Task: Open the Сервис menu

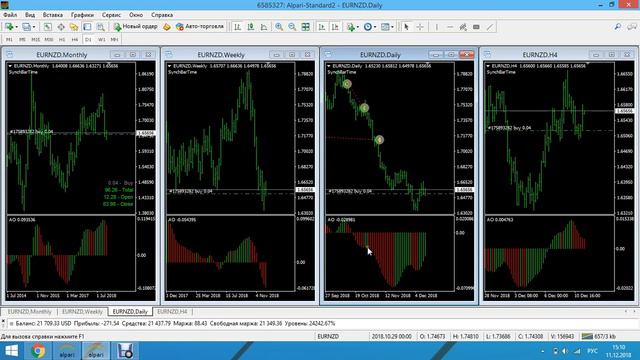Action: [111, 15]
